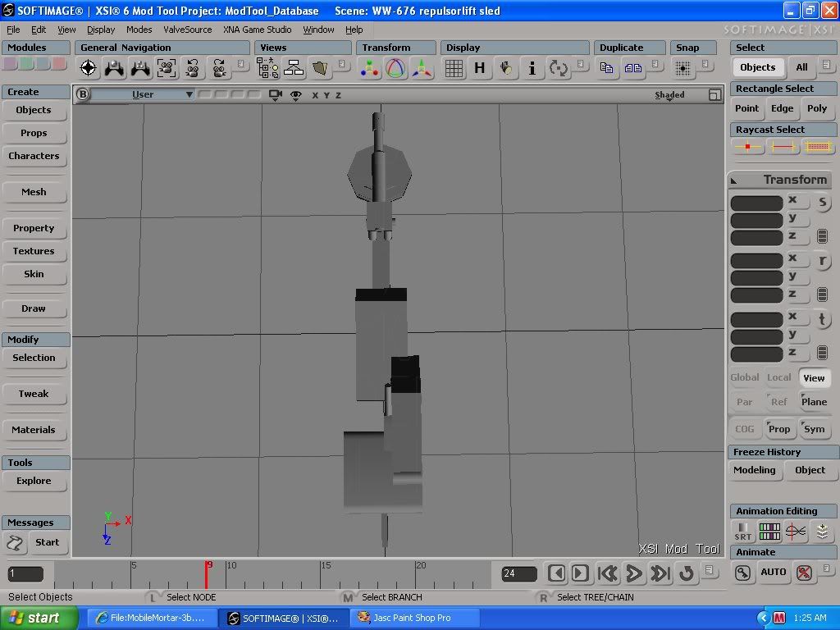
Task: Open the User view dropdown
Action: pyautogui.click(x=143, y=95)
